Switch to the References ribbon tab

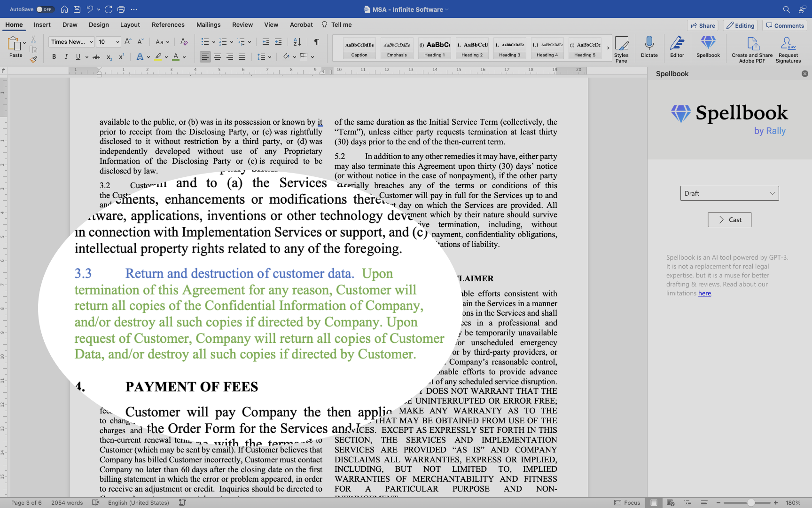(168, 24)
